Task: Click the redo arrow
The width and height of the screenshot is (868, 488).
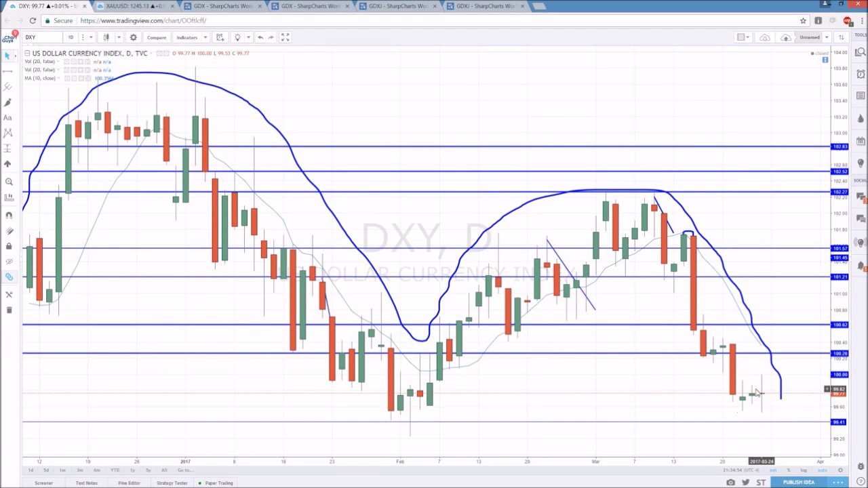Action: tap(271, 37)
